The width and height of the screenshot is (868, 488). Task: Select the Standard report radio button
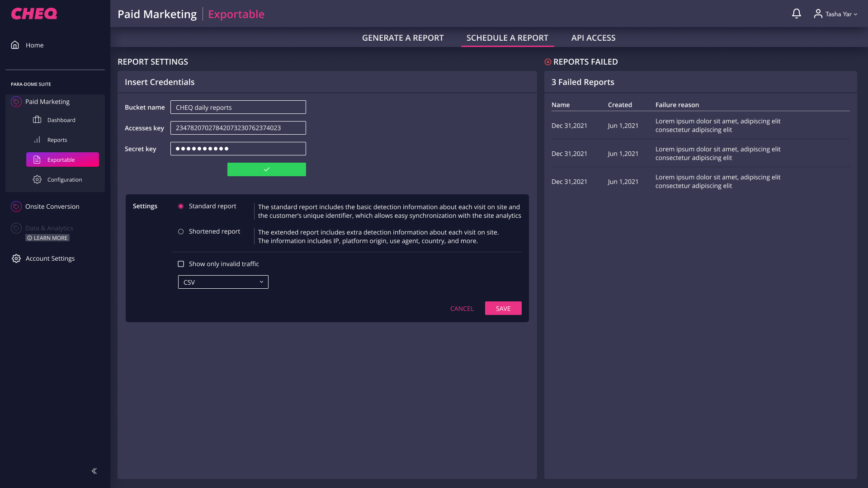[x=181, y=206]
